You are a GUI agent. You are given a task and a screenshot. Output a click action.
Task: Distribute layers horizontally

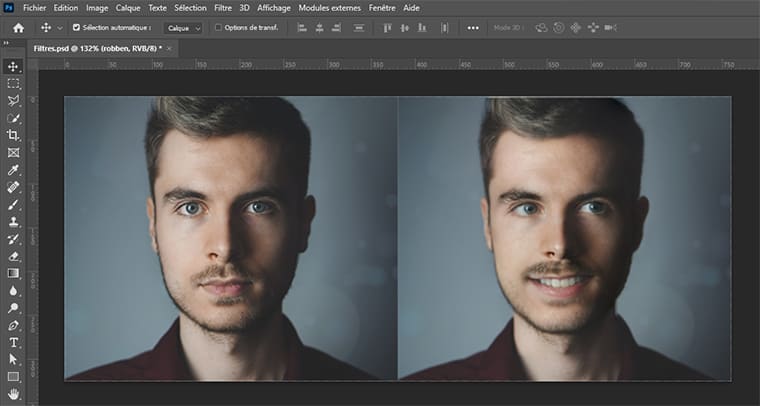[444, 28]
